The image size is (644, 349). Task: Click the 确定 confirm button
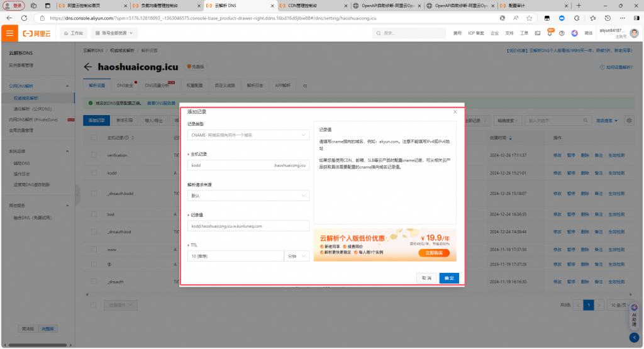(x=448, y=278)
